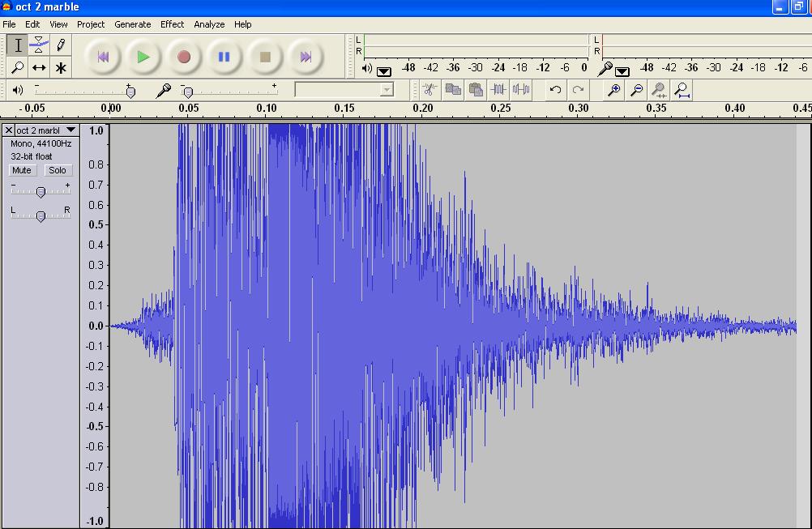Click the Silence selection icon
Screen dimensions: 812x529
(521, 89)
